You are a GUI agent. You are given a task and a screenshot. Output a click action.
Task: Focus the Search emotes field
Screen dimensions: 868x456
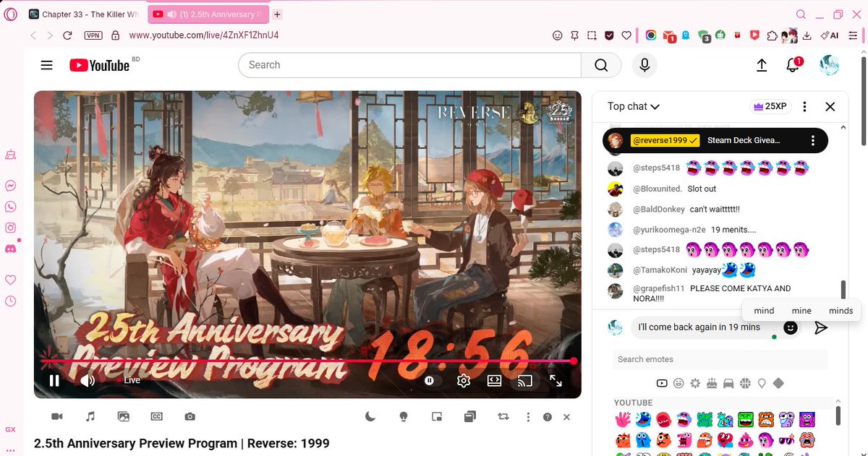[720, 359]
